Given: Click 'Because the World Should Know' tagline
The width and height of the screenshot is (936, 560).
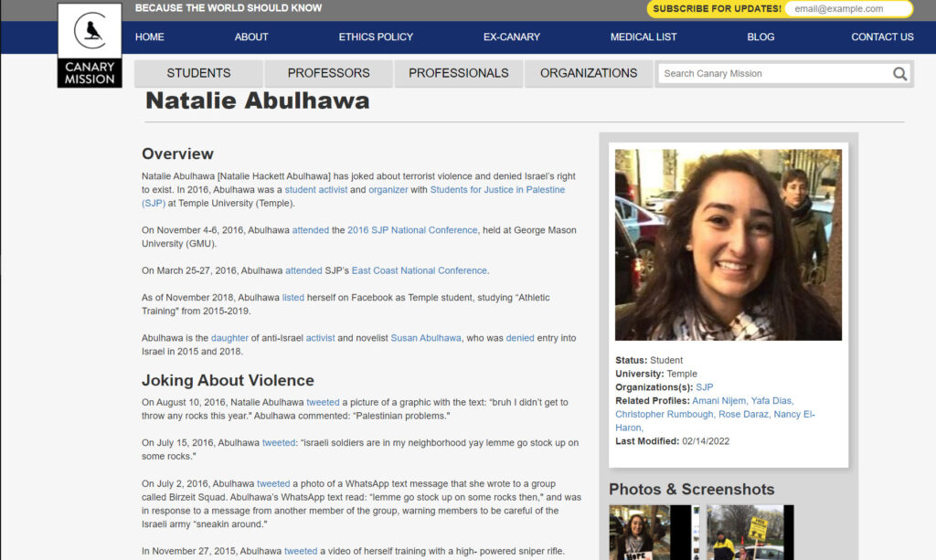Looking at the screenshot, I should point(228,8).
